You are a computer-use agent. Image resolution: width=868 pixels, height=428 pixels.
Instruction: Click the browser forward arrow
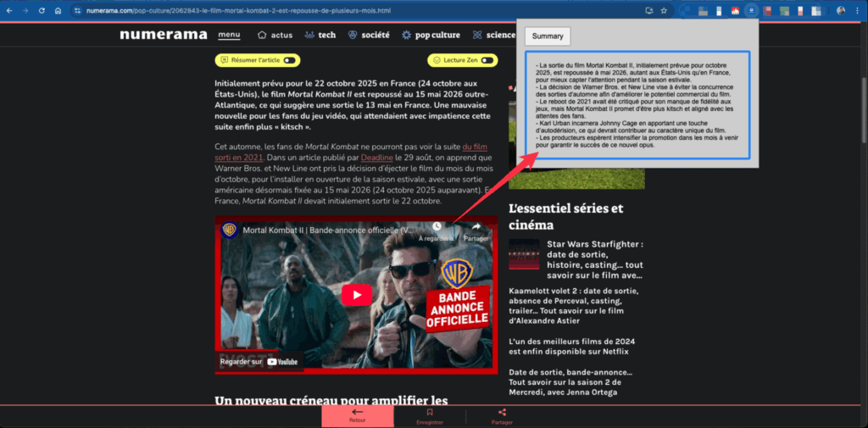click(25, 10)
